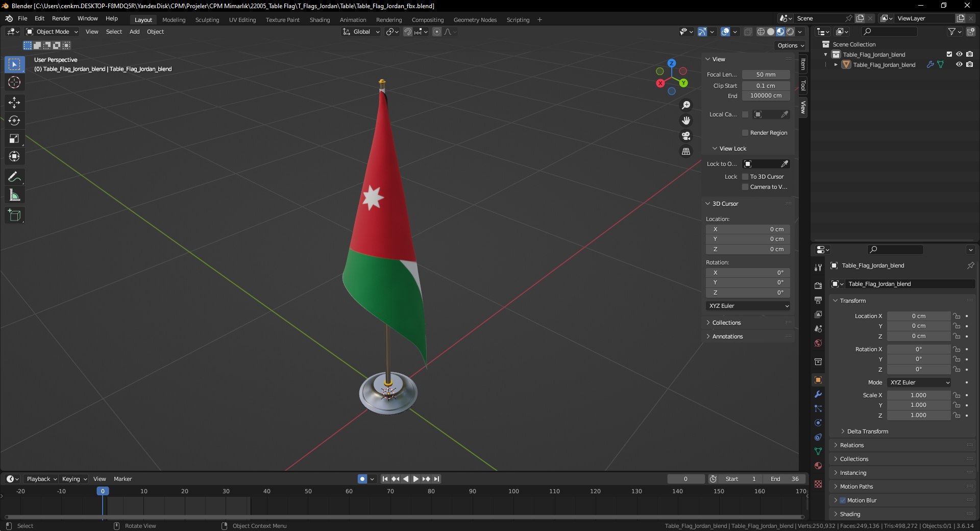The height and width of the screenshot is (531, 980).
Task: Open the object rotation Mode XYZ Euler dropdown
Action: click(x=919, y=382)
